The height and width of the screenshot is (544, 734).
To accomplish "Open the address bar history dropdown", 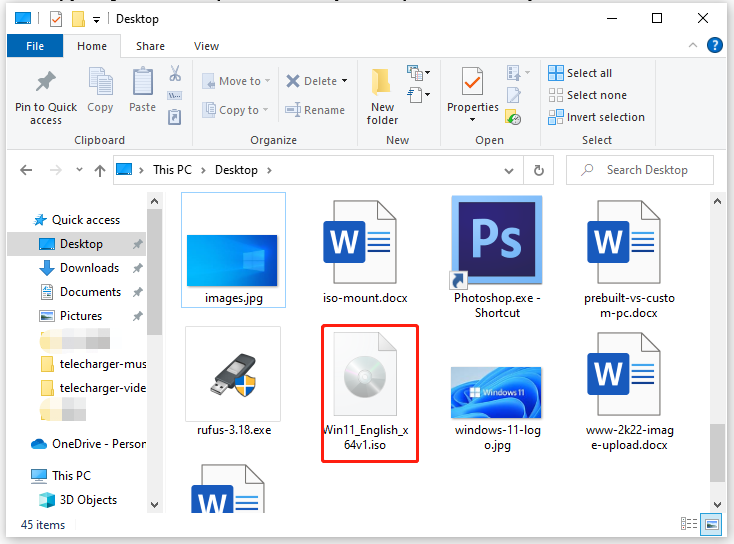I will click(x=509, y=170).
